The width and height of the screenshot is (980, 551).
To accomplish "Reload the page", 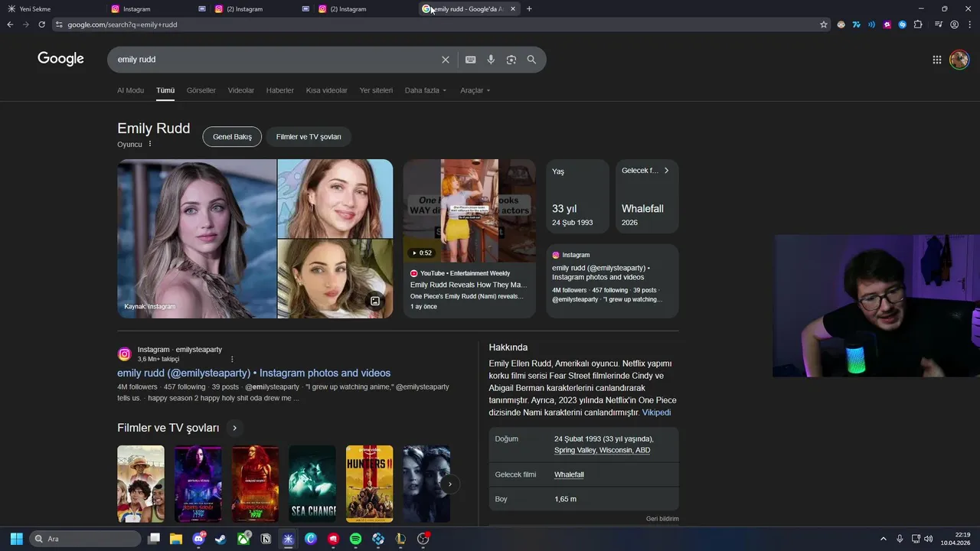I will pyautogui.click(x=41, y=24).
